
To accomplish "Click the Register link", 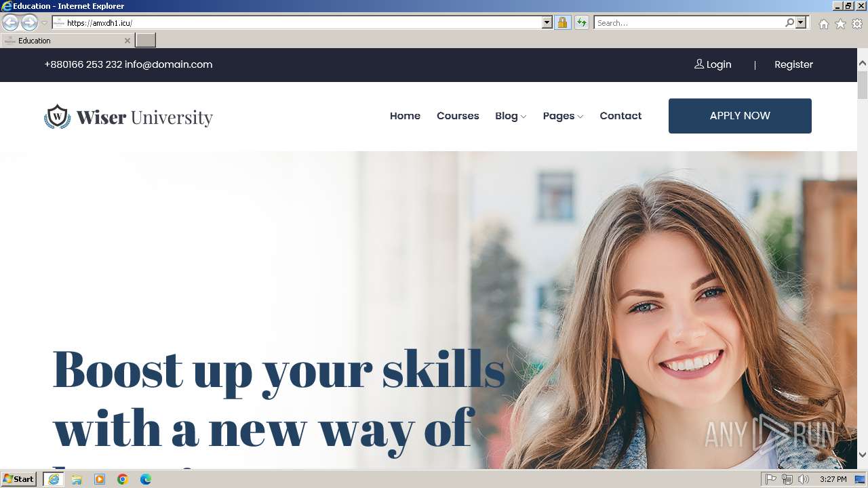I will 793,65.
